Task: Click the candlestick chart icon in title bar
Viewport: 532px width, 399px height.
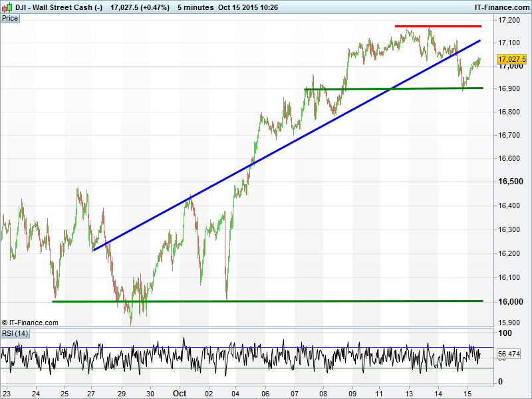Action: pyautogui.click(x=7, y=7)
